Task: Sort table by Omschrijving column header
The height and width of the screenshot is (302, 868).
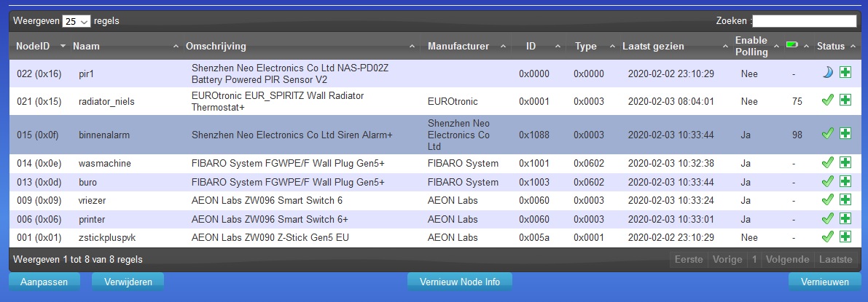Action: point(216,47)
